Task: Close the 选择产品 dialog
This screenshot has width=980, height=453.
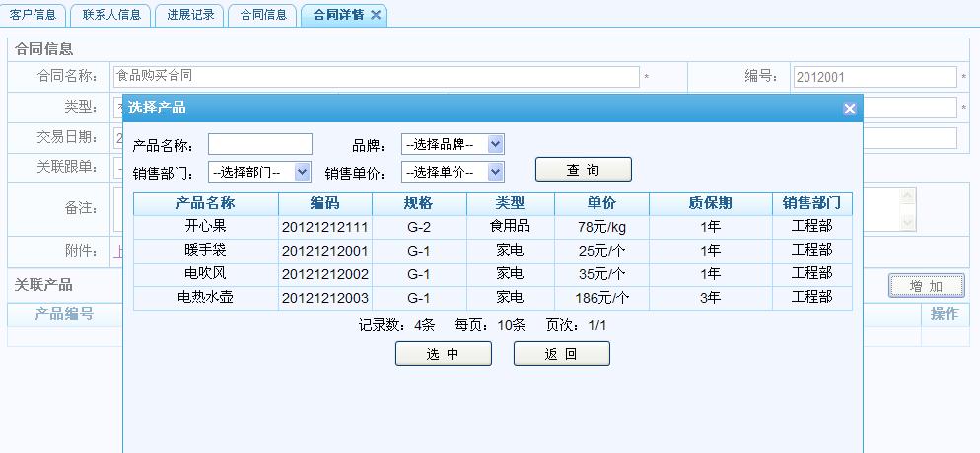Action: (x=849, y=109)
